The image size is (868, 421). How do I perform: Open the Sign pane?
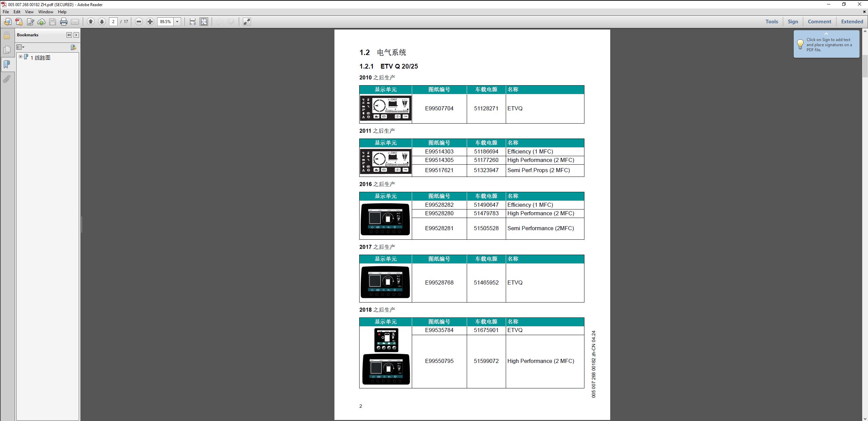click(x=793, y=21)
